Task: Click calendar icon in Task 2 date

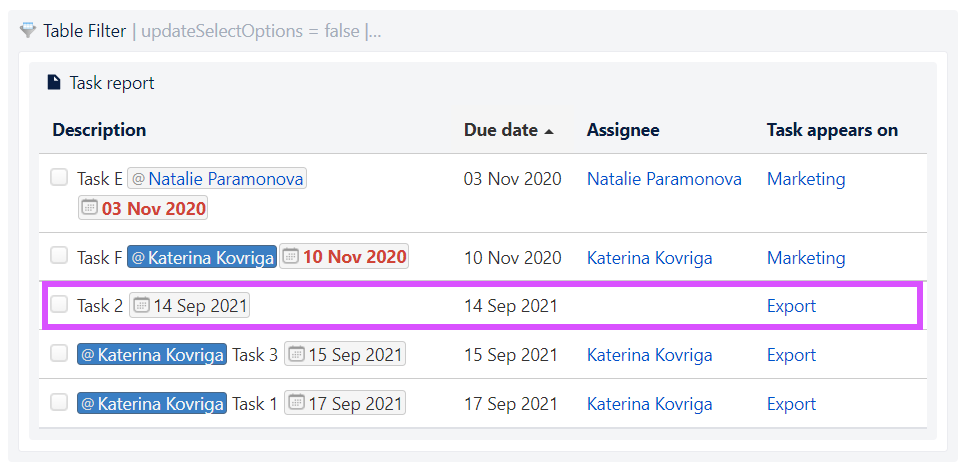Action: click(x=142, y=305)
